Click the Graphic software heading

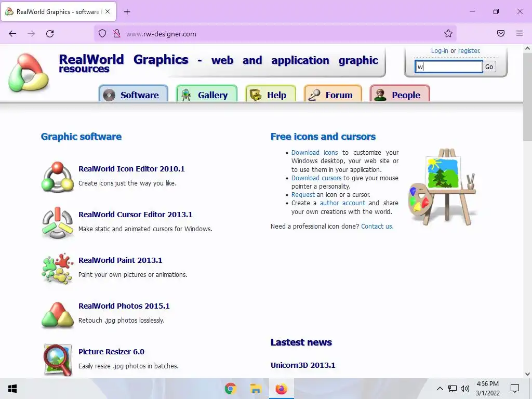coord(81,137)
